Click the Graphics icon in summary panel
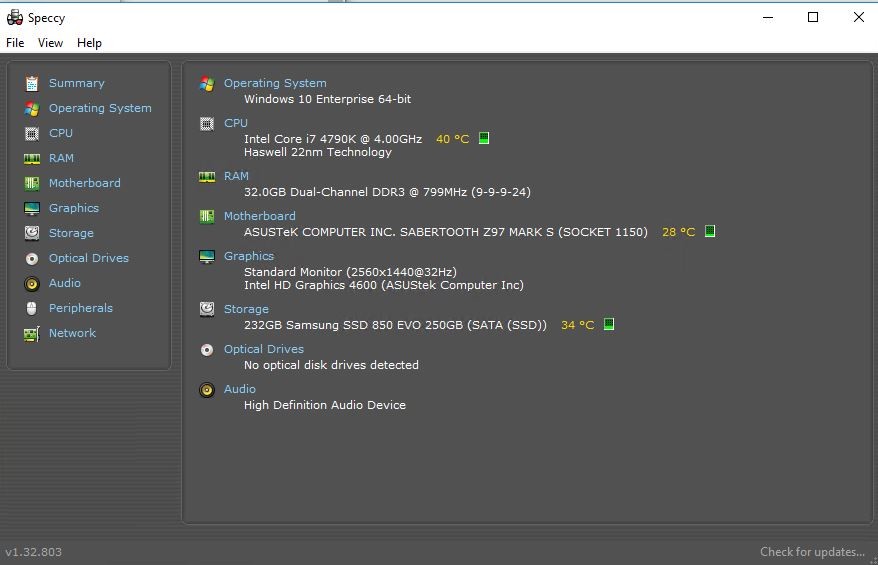Screen dimensions: 878x565 click(207, 256)
